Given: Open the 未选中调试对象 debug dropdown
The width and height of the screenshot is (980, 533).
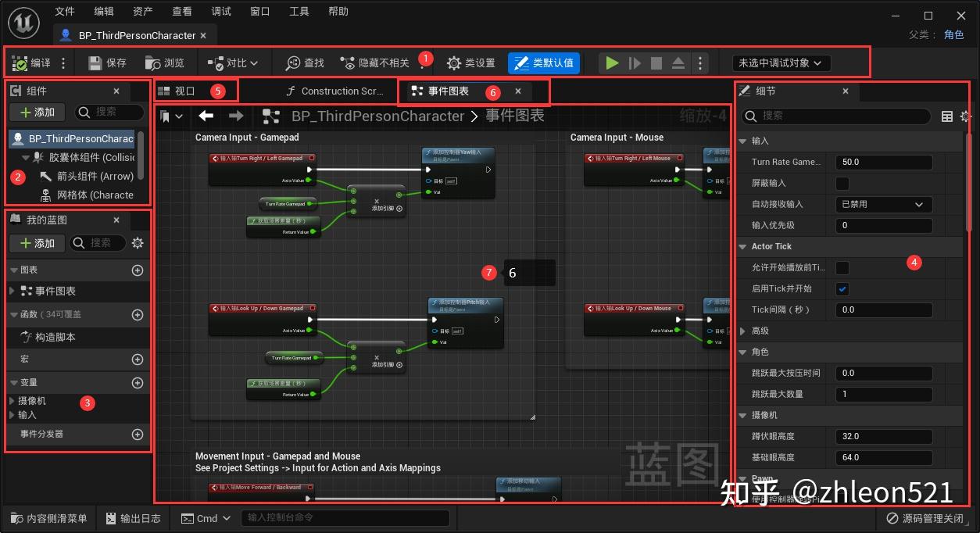Looking at the screenshot, I should coord(782,63).
